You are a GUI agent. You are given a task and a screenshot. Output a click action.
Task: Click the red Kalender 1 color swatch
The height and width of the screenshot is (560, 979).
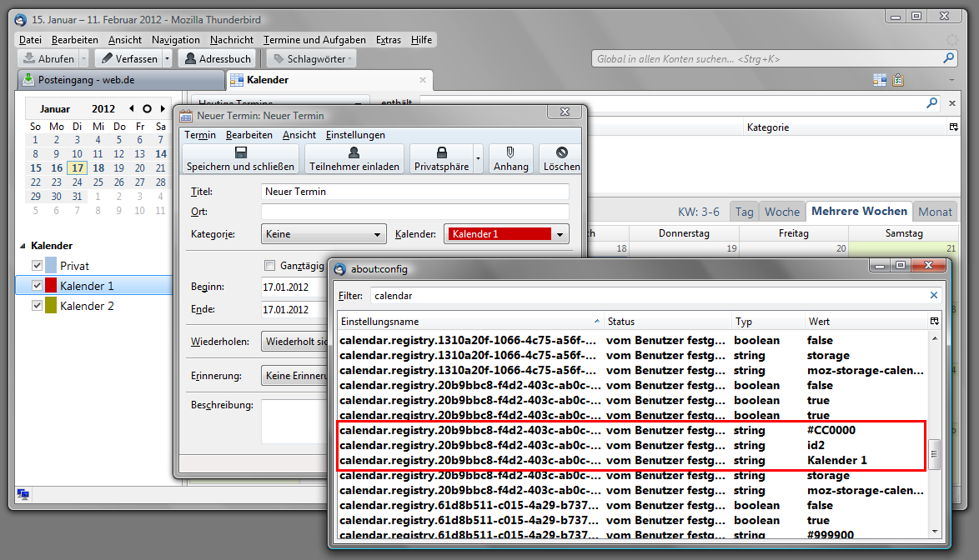pyautogui.click(x=51, y=286)
